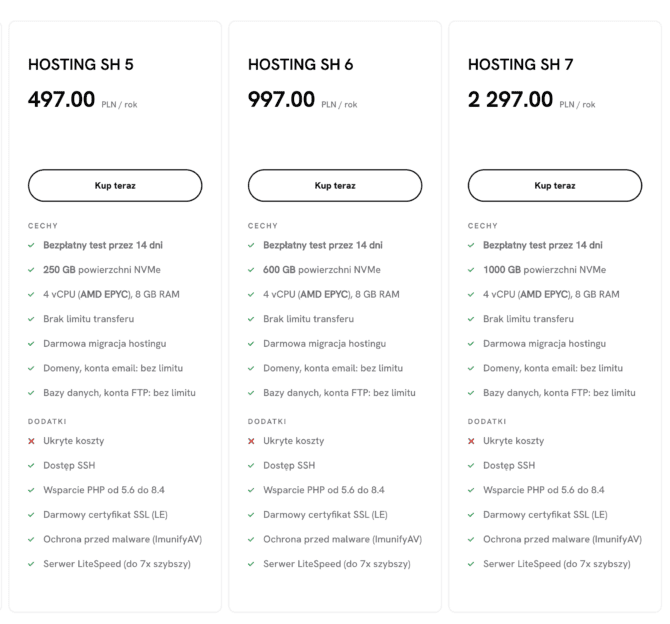Click Darmowa migracja hostingu text in SH 6
Image resolution: width=670 pixels, height=624 pixels.
(x=324, y=343)
